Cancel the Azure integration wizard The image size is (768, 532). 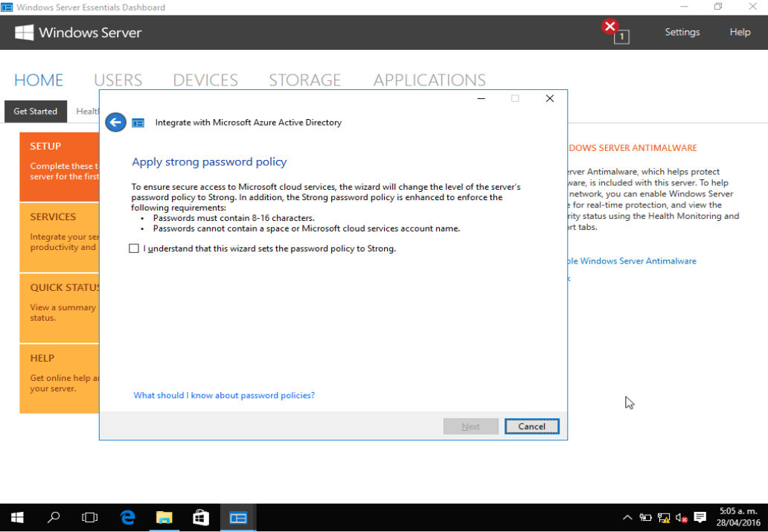click(x=531, y=426)
